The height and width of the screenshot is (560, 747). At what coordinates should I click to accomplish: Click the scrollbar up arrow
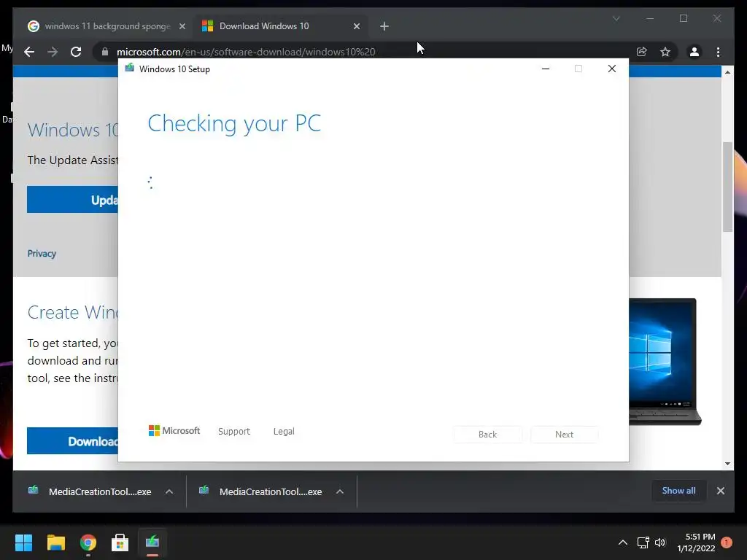[x=727, y=72]
